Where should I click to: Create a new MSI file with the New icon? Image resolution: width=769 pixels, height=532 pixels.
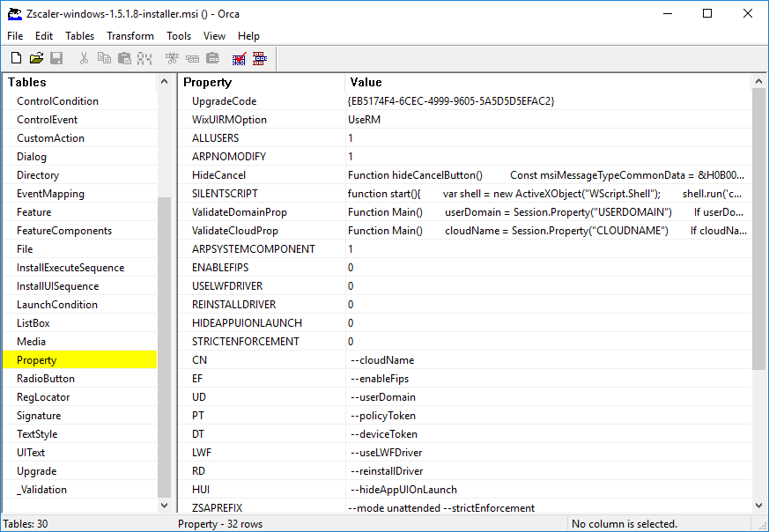pos(16,57)
